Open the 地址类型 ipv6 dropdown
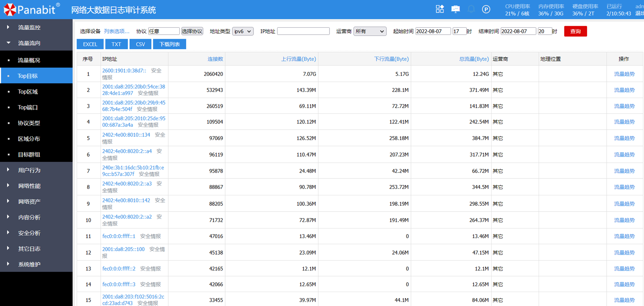Screen dimensions: 644x306 coord(243,31)
